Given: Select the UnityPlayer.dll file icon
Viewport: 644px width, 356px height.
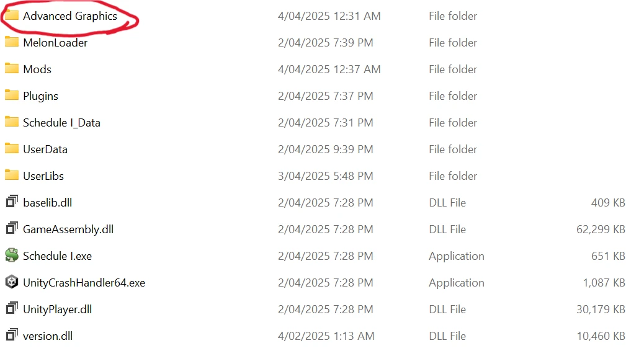Looking at the screenshot, I should pyautogui.click(x=12, y=308).
